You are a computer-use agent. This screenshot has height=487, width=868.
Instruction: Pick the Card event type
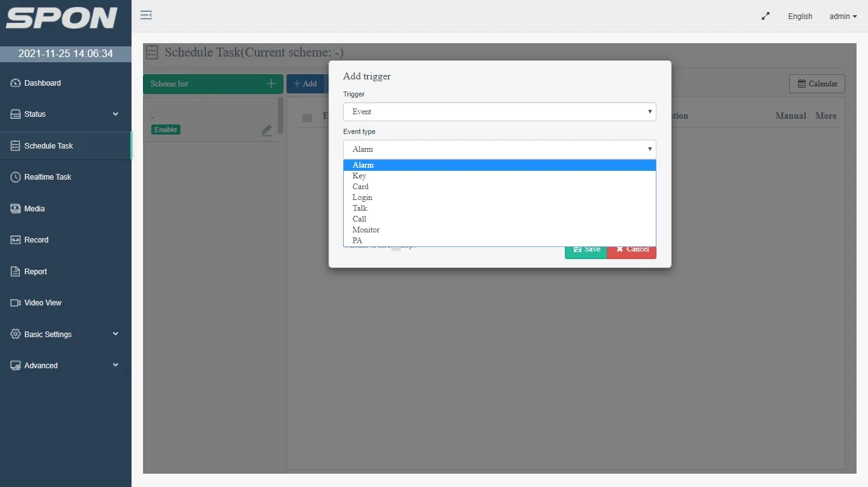[x=499, y=187]
